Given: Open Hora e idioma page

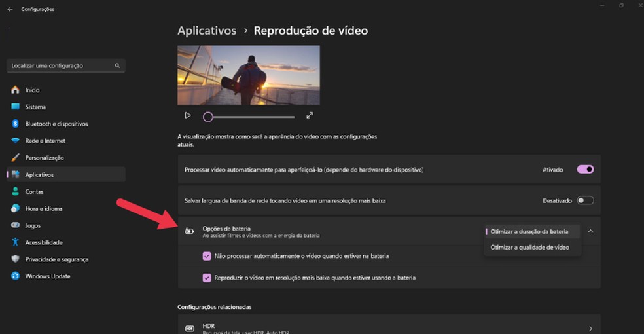Looking at the screenshot, I should pyautogui.click(x=44, y=208).
